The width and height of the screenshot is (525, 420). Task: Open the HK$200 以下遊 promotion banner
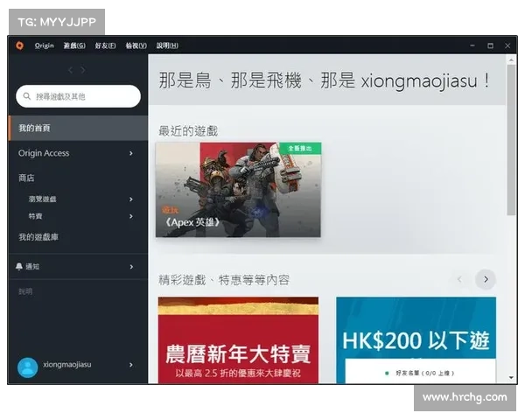[416, 328]
